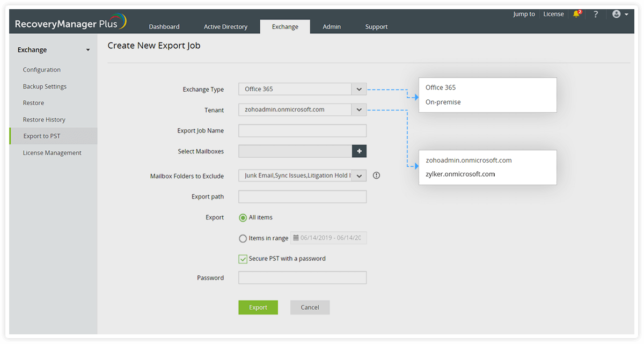Open the Exchange Type dropdown
The height and width of the screenshot is (344, 644).
pyautogui.click(x=358, y=89)
